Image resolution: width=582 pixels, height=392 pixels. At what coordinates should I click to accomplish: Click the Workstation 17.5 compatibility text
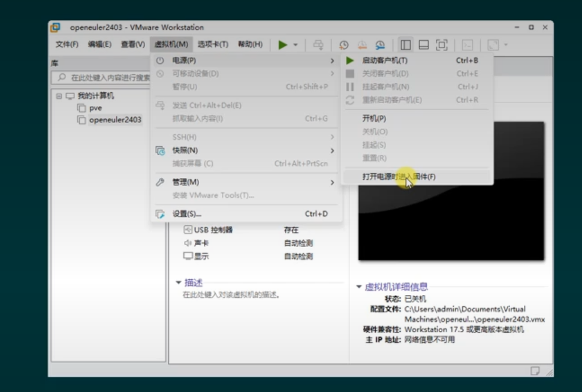(x=464, y=329)
